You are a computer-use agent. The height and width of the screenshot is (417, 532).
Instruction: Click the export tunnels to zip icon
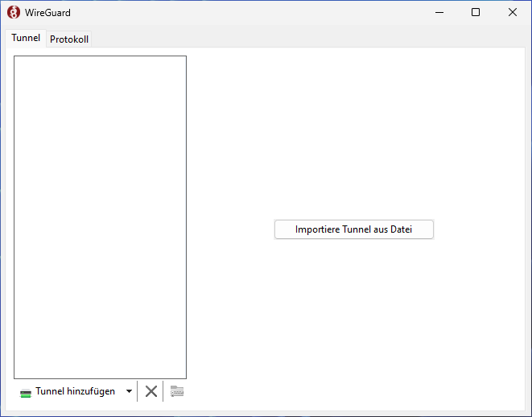(x=177, y=391)
